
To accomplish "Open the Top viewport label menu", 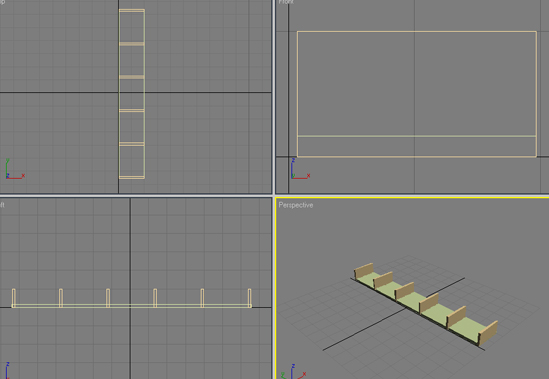I will pos(2,2).
